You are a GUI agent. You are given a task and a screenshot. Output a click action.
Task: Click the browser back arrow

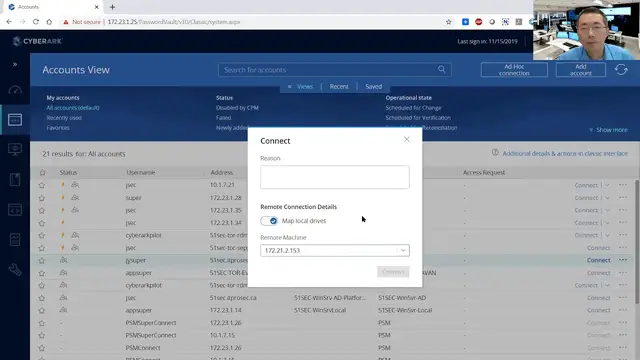9,22
